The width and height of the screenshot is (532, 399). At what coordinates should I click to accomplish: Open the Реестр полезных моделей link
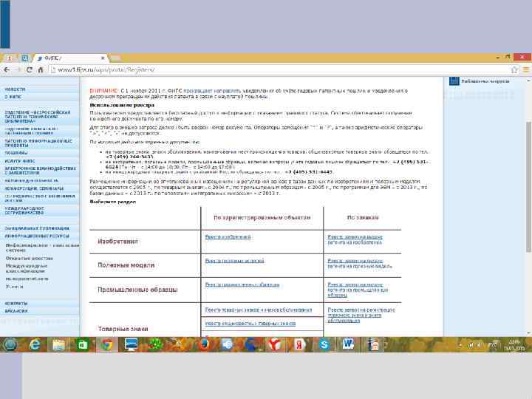tap(234, 261)
